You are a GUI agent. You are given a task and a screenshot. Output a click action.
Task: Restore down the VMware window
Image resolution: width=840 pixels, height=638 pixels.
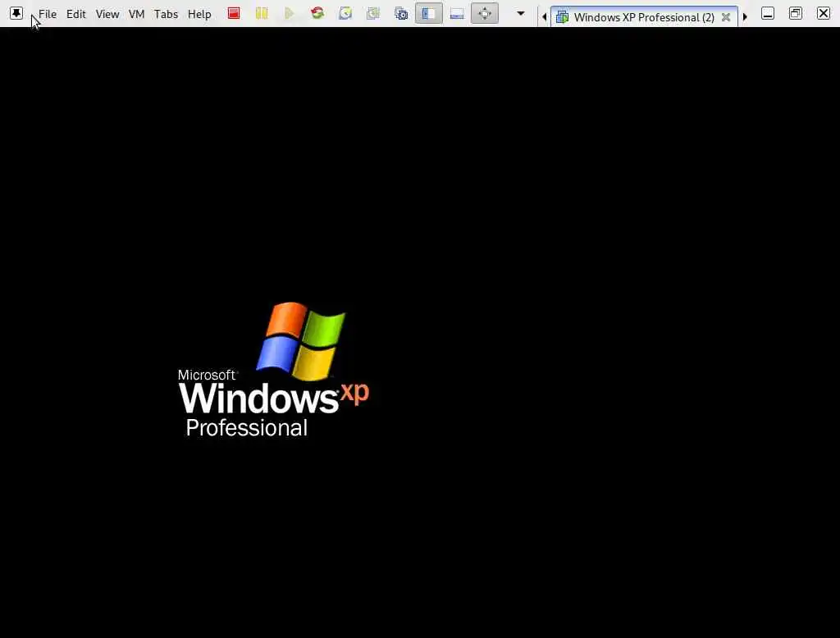[x=796, y=13]
